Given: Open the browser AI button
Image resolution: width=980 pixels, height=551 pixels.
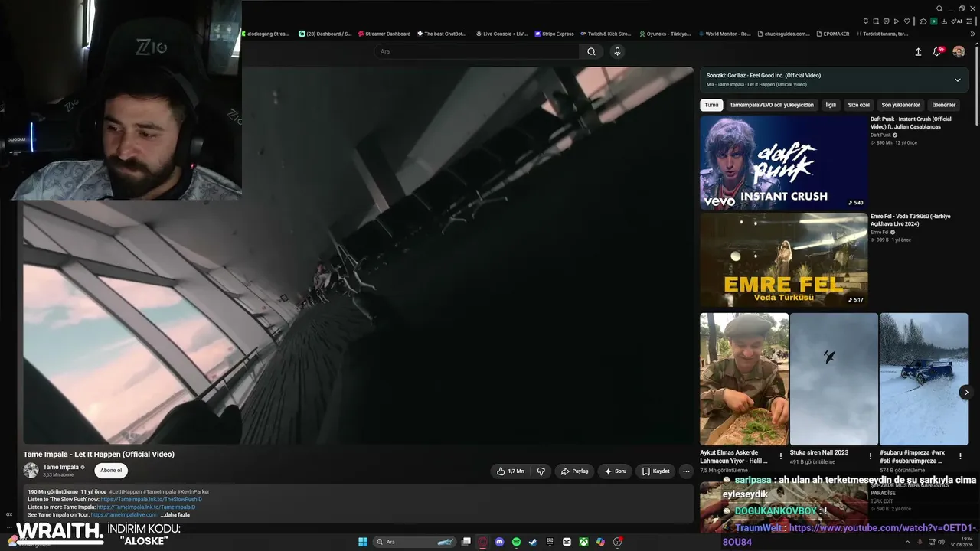Looking at the screenshot, I should (x=956, y=21).
